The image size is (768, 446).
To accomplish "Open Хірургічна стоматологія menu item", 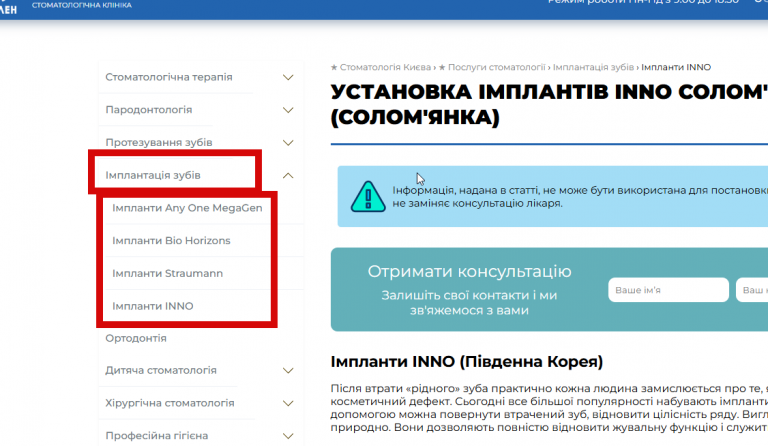I will (169, 403).
